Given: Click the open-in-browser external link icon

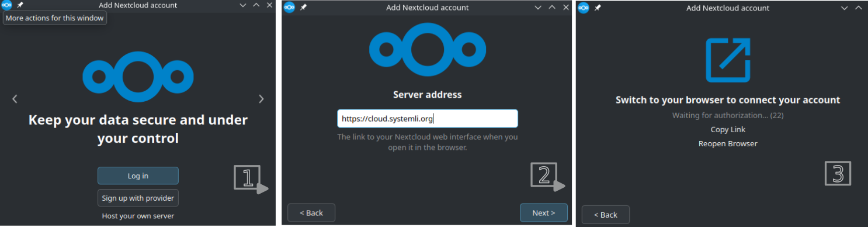Looking at the screenshot, I should tap(728, 60).
